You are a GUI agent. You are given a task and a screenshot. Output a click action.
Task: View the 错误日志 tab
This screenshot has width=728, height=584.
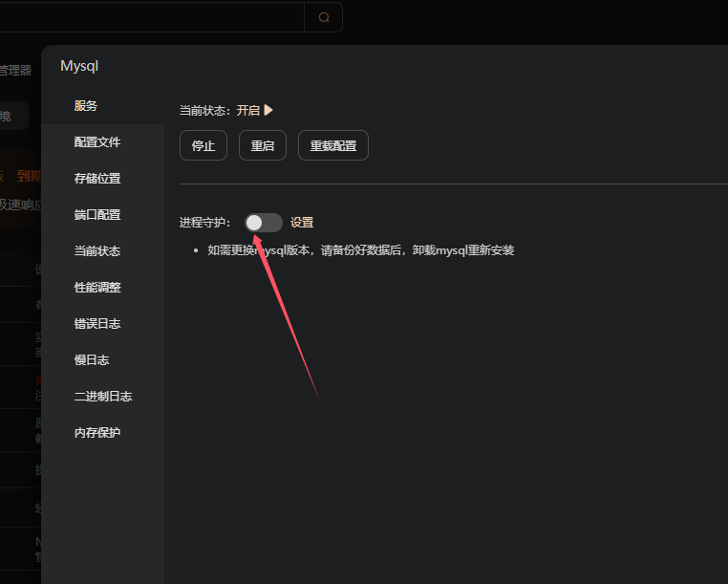point(102,323)
